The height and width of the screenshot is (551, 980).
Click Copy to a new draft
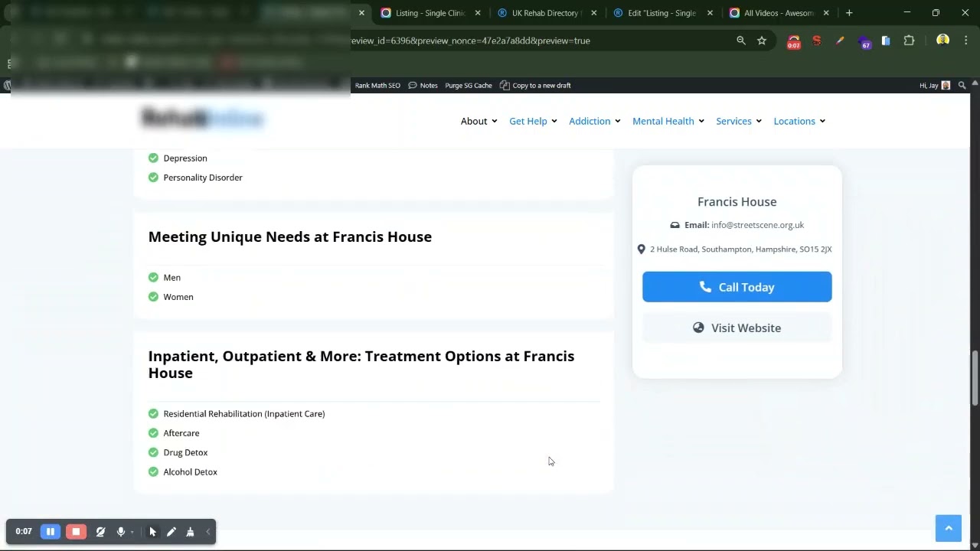(x=535, y=86)
